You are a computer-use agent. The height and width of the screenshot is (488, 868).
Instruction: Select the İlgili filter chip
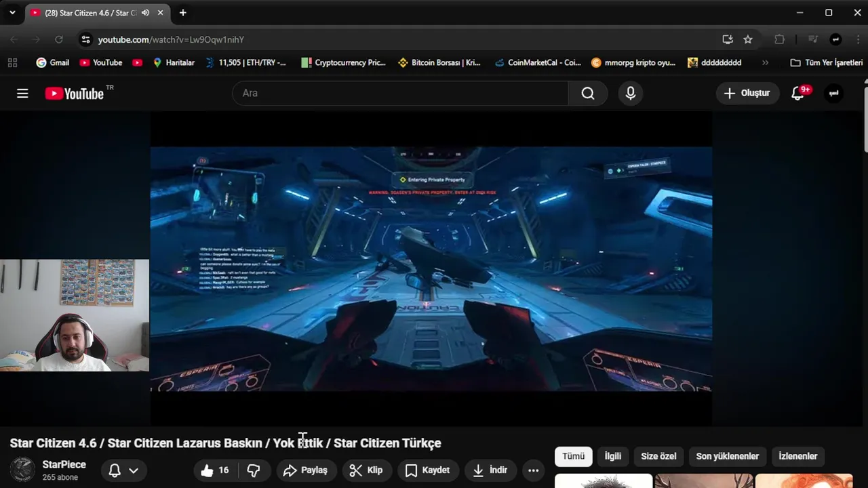(x=613, y=456)
